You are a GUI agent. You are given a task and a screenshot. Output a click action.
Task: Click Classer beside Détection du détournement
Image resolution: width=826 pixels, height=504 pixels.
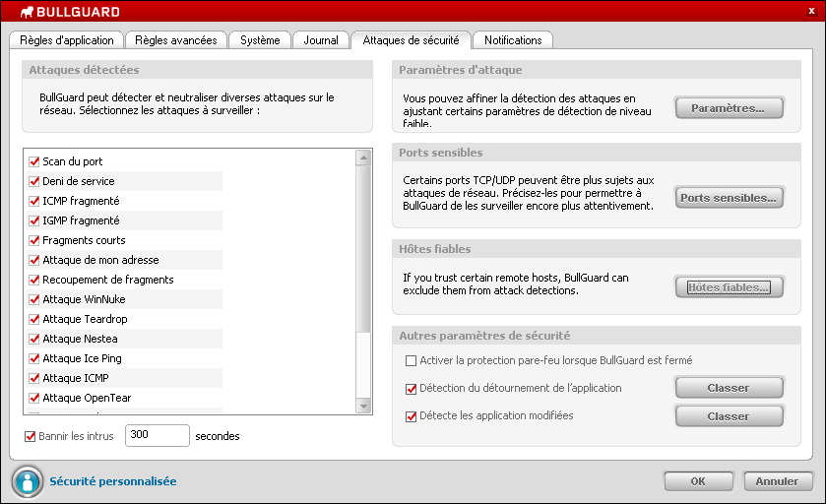730,388
